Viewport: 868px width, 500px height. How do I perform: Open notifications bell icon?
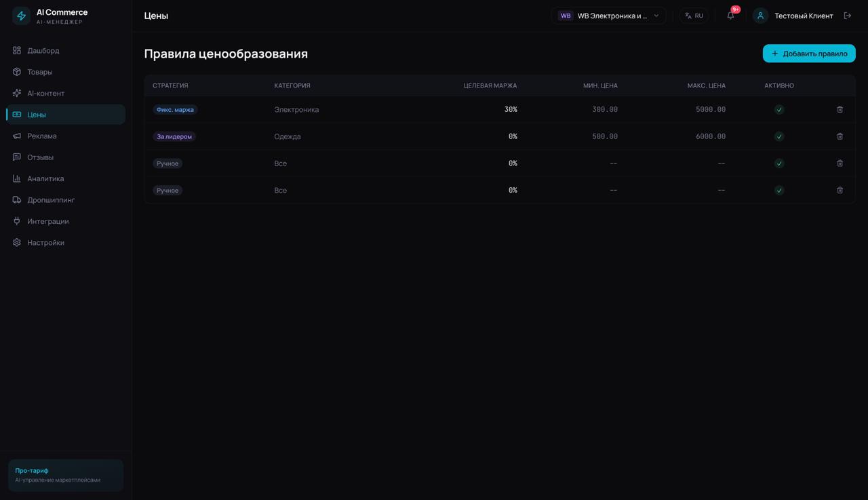click(730, 16)
